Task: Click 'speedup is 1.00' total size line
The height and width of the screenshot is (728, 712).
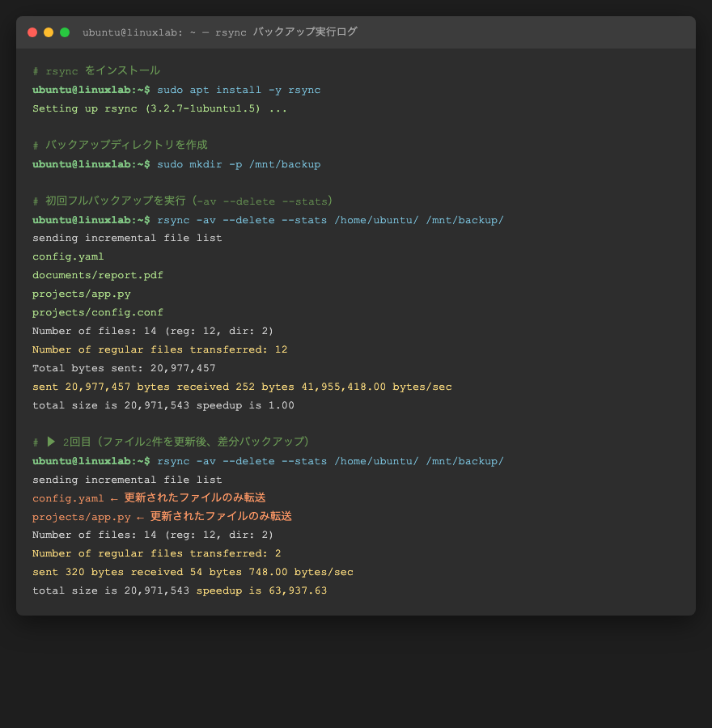Action: [163, 405]
